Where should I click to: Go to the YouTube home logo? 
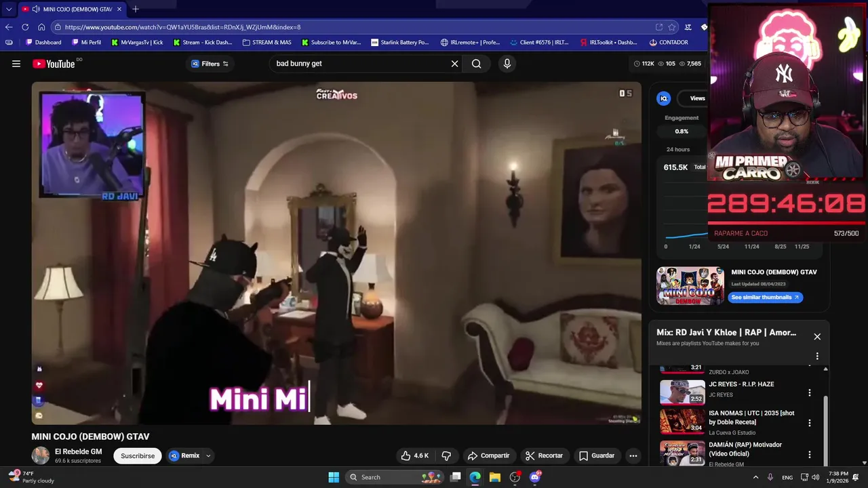tap(54, 64)
